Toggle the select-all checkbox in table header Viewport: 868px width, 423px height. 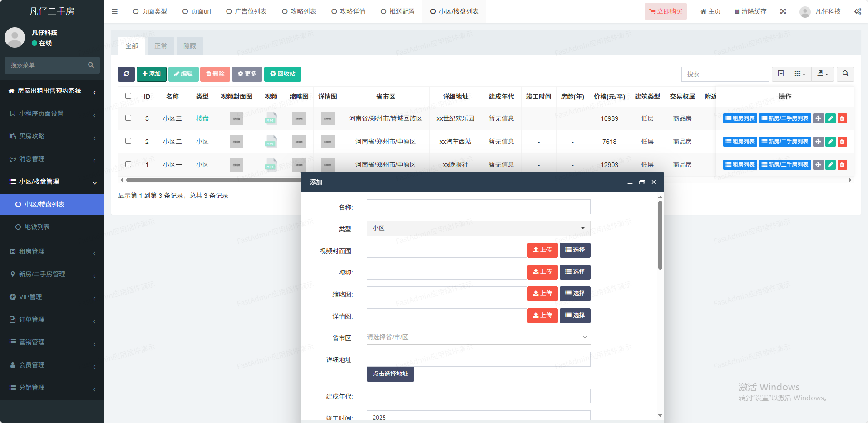pyautogui.click(x=128, y=96)
